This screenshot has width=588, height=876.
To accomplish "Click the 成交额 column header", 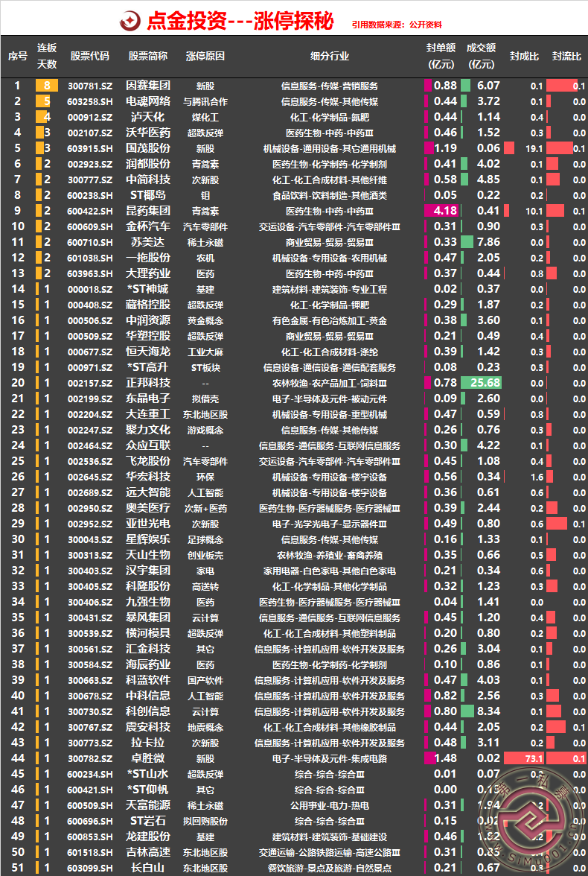I will click(x=481, y=57).
